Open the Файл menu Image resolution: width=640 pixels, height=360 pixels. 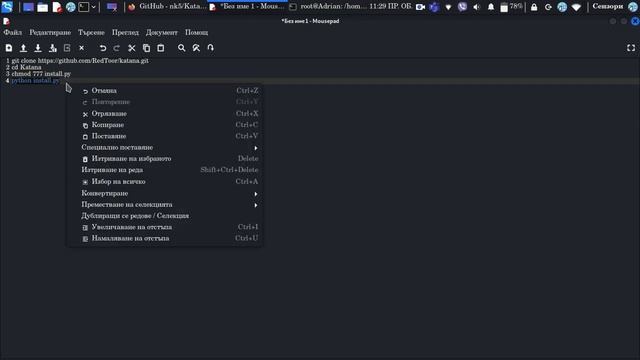pos(13,32)
